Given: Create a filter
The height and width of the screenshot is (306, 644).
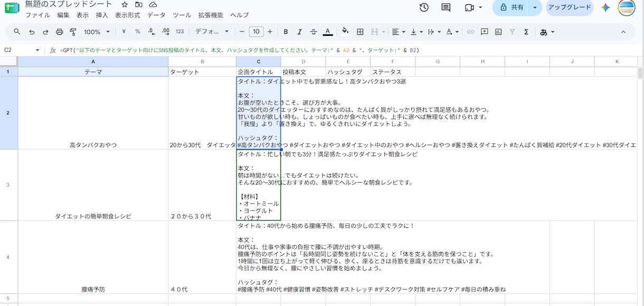Looking at the screenshot, I should coord(512,32).
